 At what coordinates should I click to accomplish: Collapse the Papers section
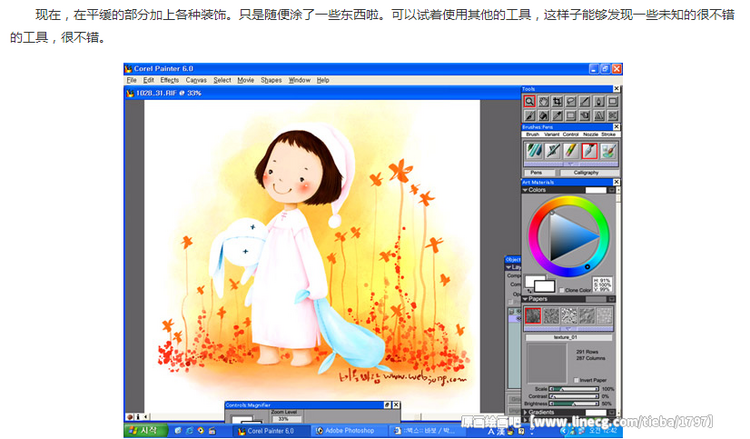pos(525,299)
